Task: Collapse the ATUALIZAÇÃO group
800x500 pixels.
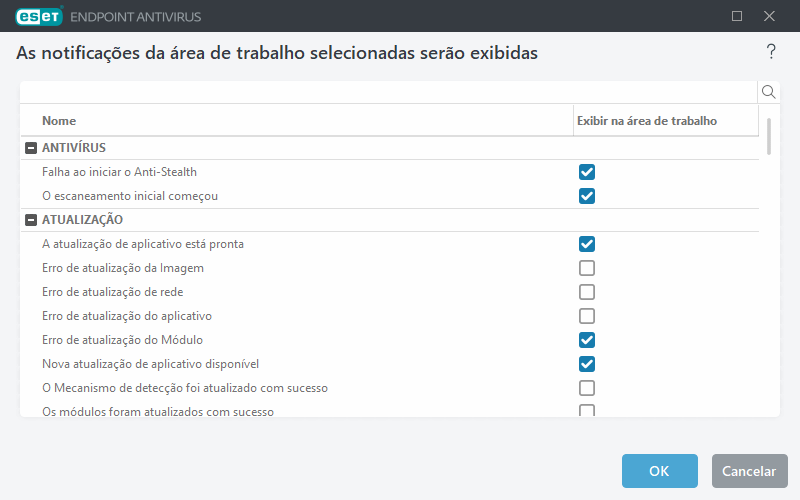Action: [31, 220]
